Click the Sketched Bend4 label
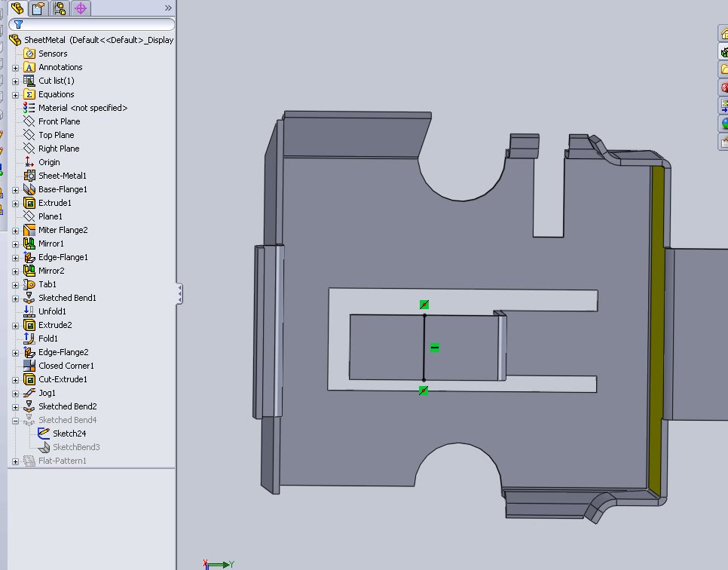 [67, 420]
